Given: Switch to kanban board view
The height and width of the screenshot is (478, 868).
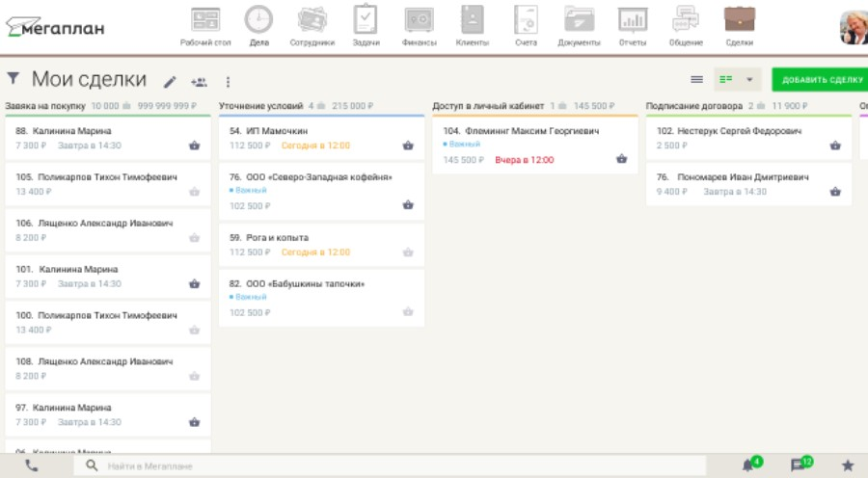Looking at the screenshot, I should [726, 80].
